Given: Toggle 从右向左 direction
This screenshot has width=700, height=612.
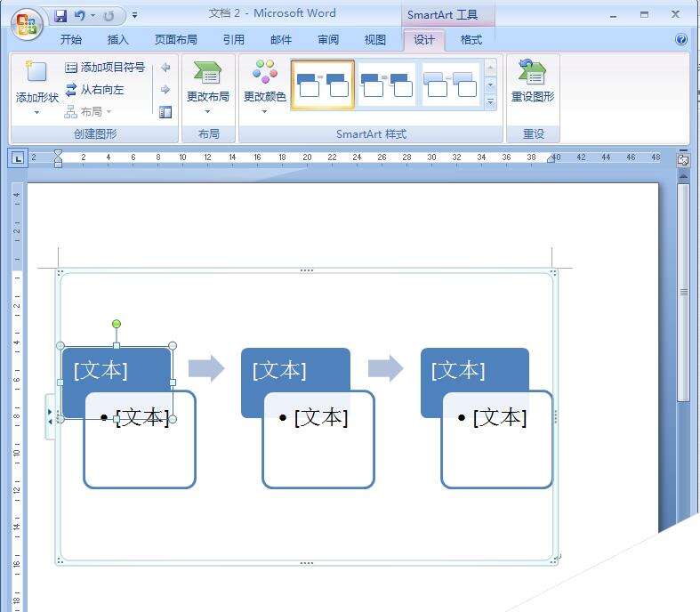Looking at the screenshot, I should click(x=94, y=90).
